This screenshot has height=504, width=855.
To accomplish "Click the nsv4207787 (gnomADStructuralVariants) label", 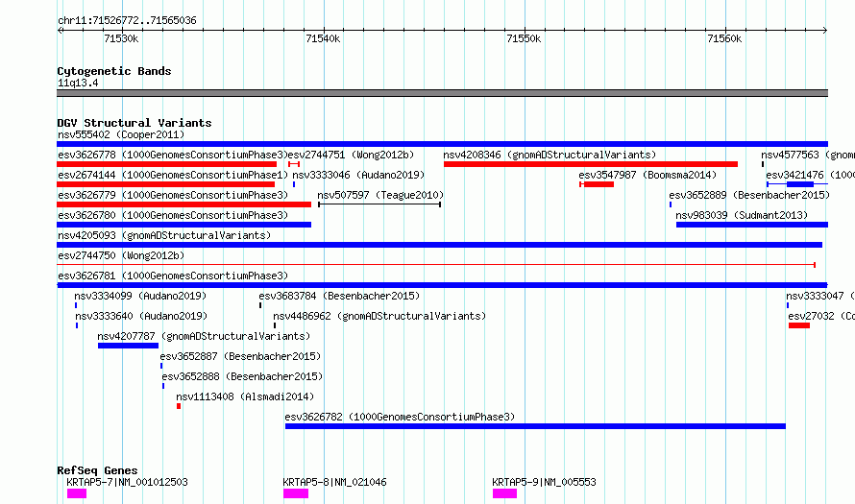I will coord(204,336).
